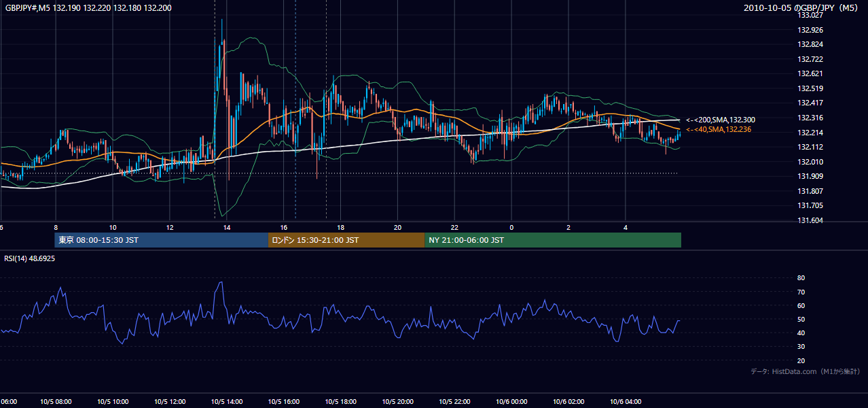This screenshot has width=868, height=408.
Task: Click the 10/5 14:00 date label
Action: tap(227, 402)
